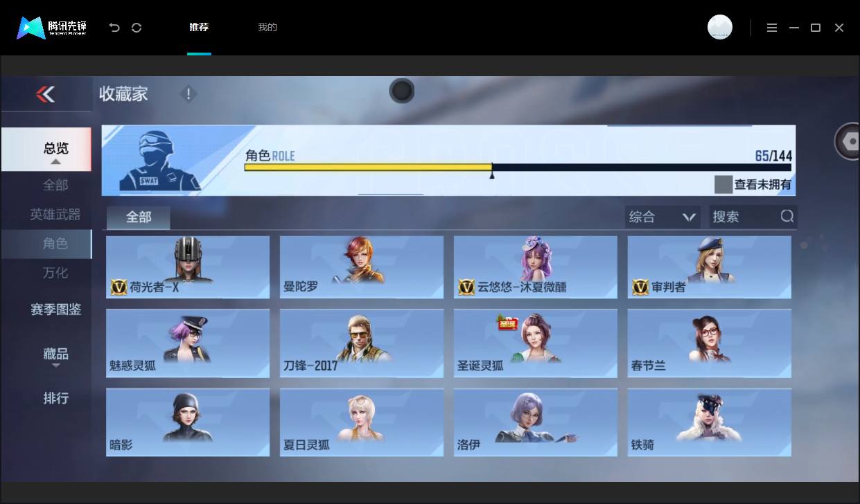Click the refresh icon in the title bar

coord(137,28)
